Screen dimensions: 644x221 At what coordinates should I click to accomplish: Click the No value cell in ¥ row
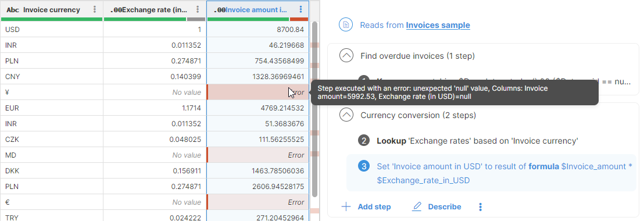point(155,92)
